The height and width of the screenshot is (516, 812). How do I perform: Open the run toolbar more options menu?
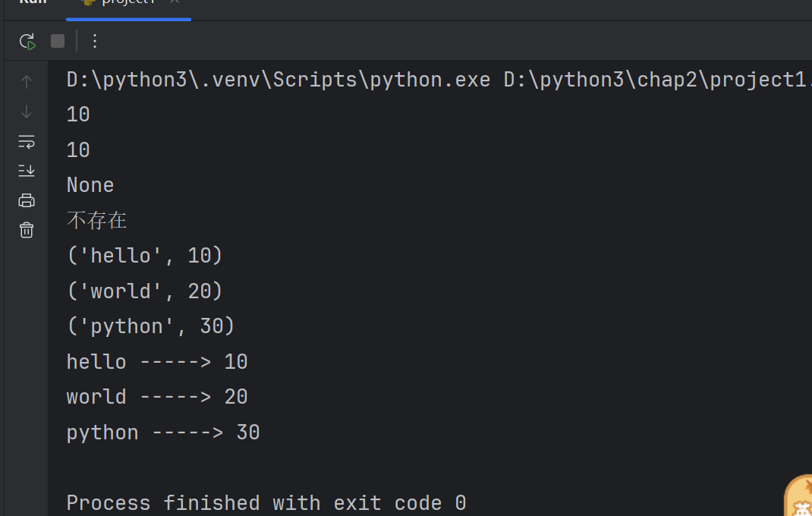(95, 41)
